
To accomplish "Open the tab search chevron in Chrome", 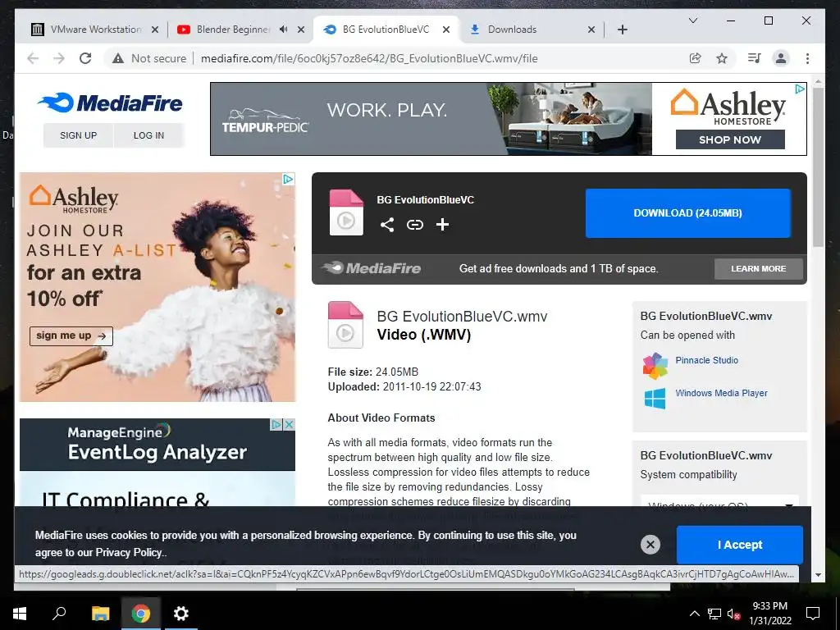I will point(692,21).
